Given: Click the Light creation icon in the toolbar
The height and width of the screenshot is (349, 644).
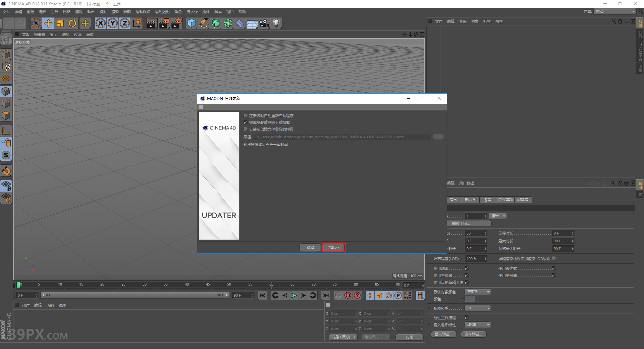Looking at the screenshot, I should (276, 23).
